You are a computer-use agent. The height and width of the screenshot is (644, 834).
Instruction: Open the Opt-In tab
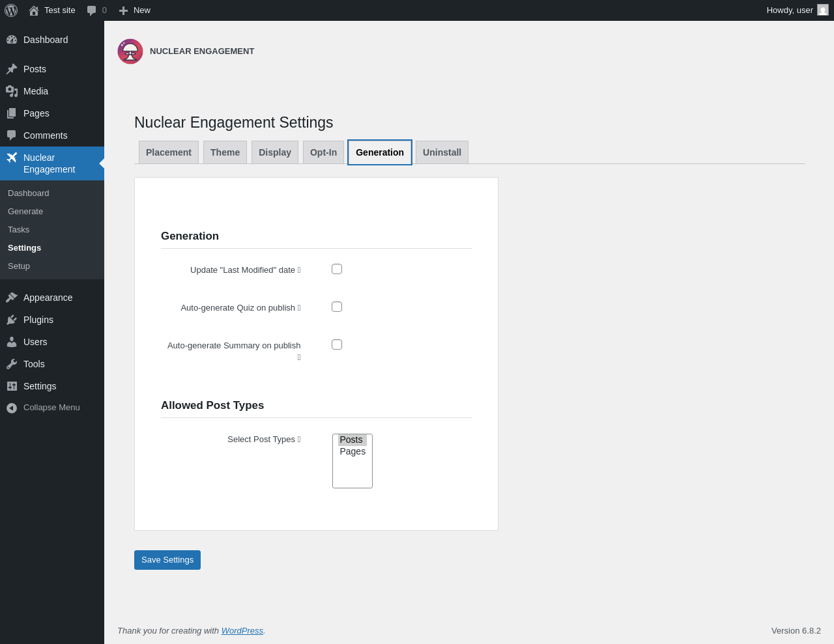pos(323,152)
